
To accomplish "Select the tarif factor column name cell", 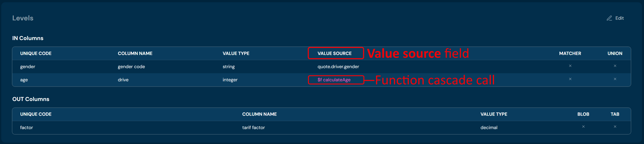I will [253, 128].
